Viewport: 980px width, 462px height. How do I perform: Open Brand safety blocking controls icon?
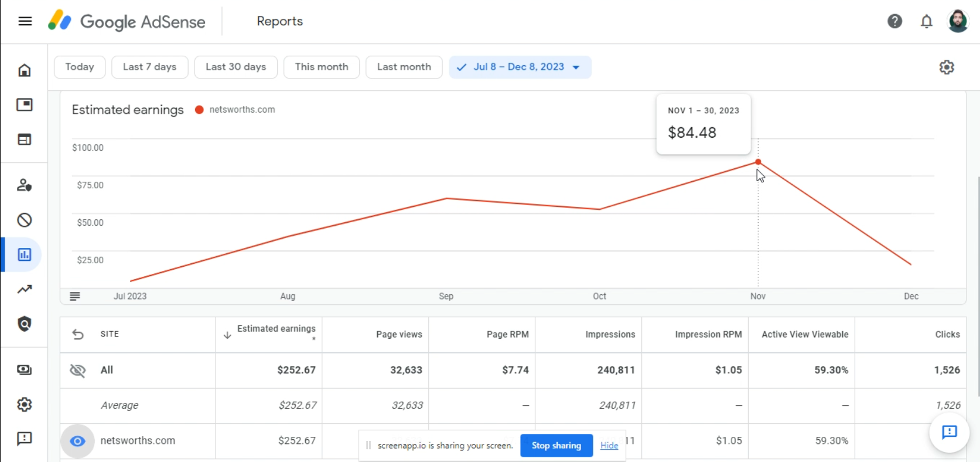pos(25,220)
